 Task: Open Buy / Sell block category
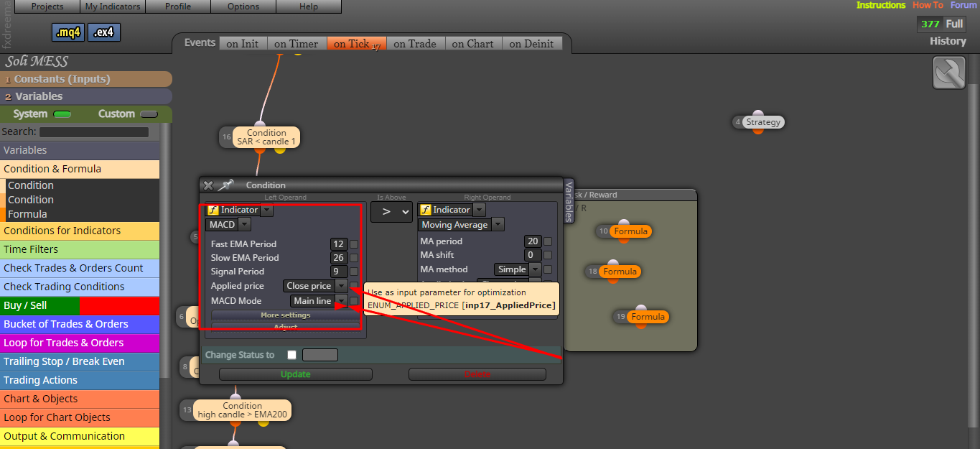(80, 305)
